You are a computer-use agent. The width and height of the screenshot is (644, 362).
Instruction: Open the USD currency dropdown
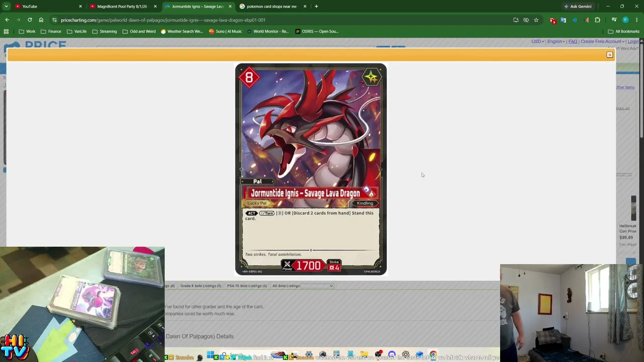coord(538,42)
